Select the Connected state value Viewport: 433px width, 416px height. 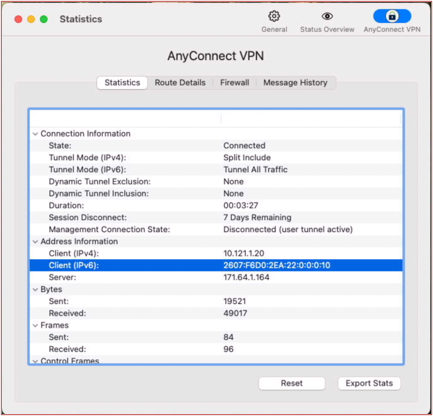pyautogui.click(x=244, y=146)
